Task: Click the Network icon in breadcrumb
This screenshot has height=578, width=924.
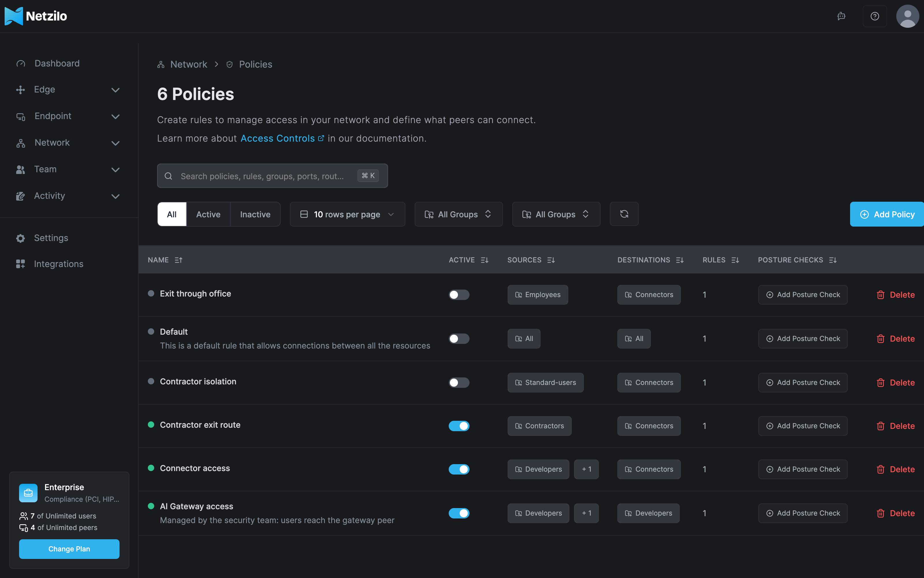Action: (161, 65)
